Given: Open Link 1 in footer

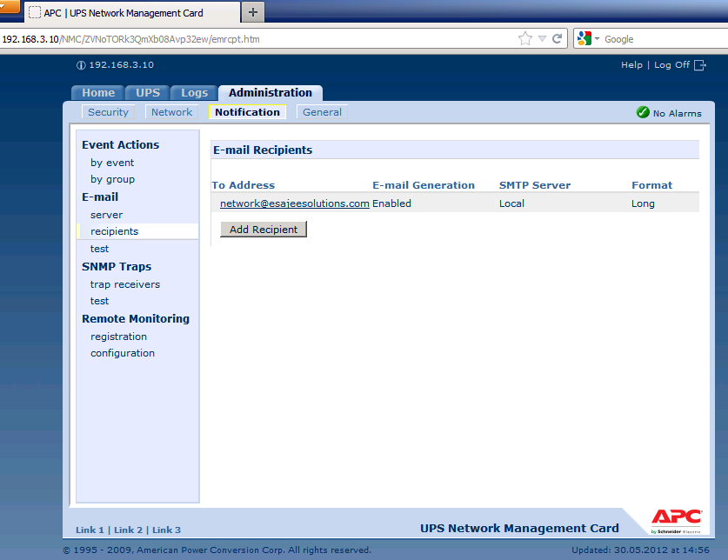Looking at the screenshot, I should (x=90, y=530).
